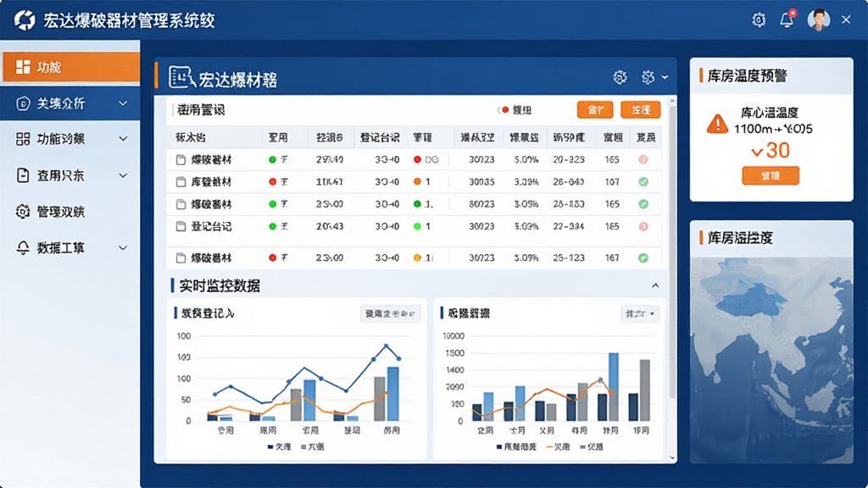Click the 实时监控数据 heading text
Image resolution: width=868 pixels, height=488 pixels.
(220, 286)
